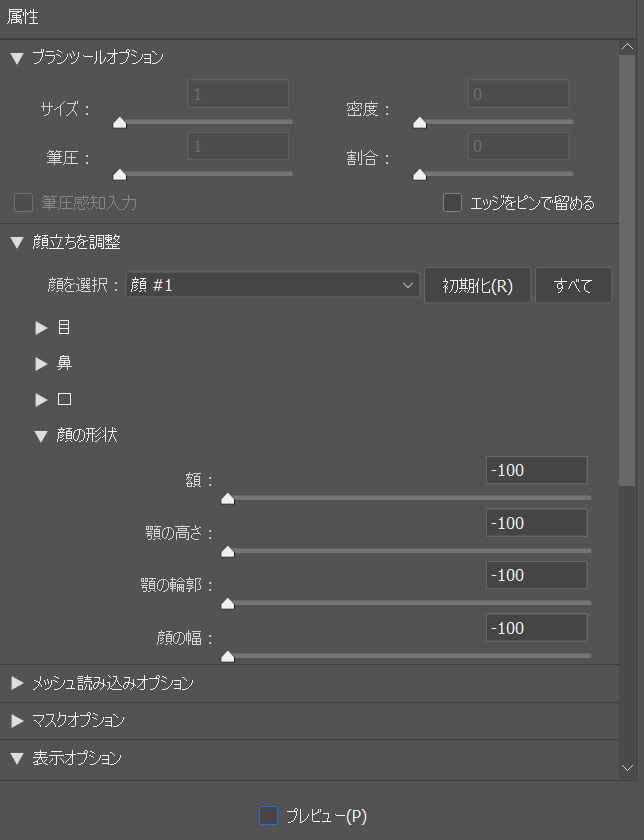The image size is (644, 840).
Task: Click the 顎の輪郭 value field
Action: pos(536,575)
